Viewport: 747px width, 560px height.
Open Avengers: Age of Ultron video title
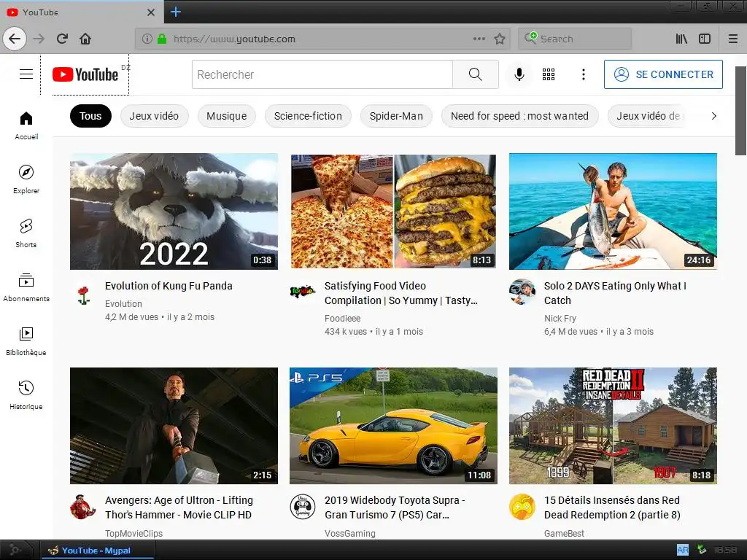[179, 507]
